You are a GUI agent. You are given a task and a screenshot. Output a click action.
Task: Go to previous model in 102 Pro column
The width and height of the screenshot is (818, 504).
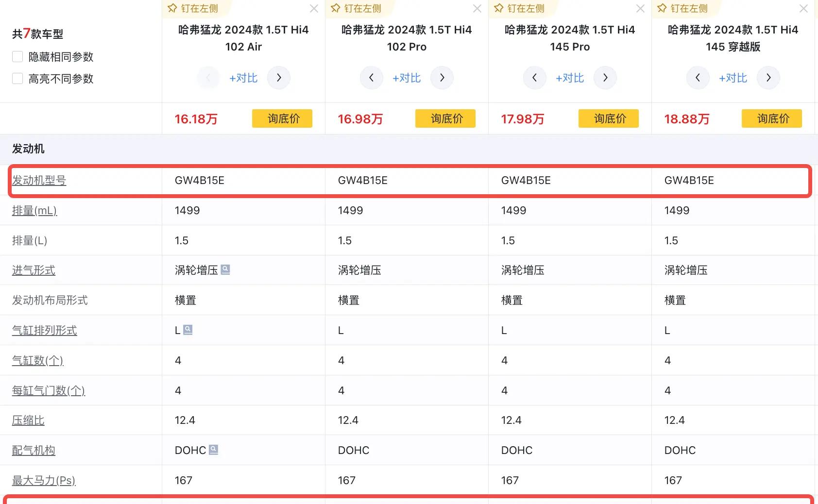(372, 78)
